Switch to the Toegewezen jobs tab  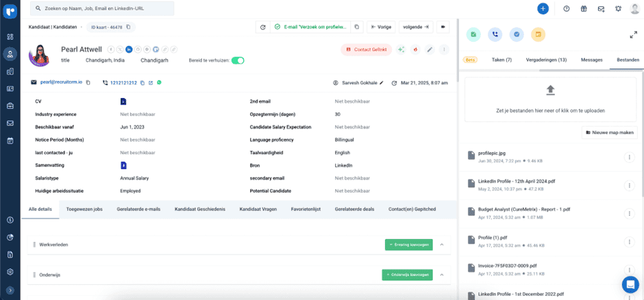[x=84, y=210]
